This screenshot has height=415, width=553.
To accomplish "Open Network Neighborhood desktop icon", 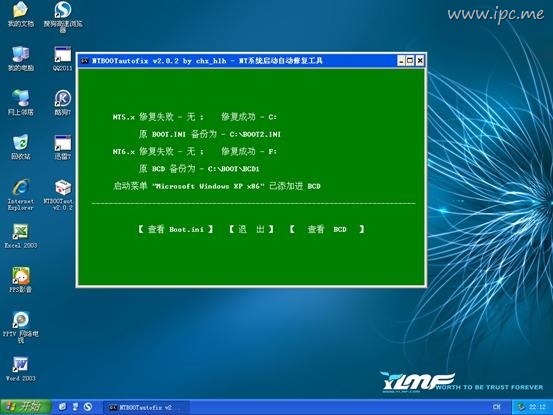I will 20,102.
